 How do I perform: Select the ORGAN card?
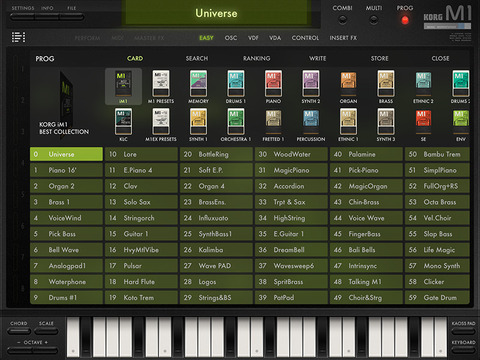pos(348,87)
